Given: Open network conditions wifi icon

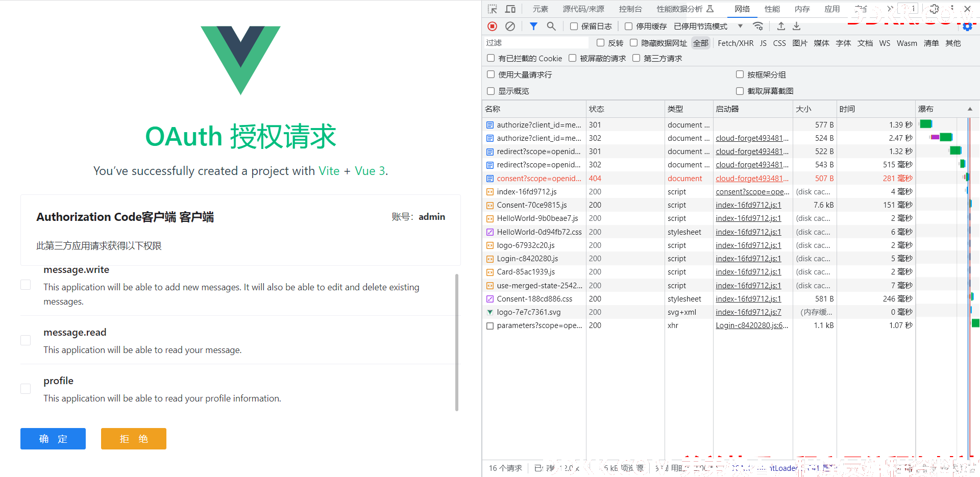Looking at the screenshot, I should 758,26.
